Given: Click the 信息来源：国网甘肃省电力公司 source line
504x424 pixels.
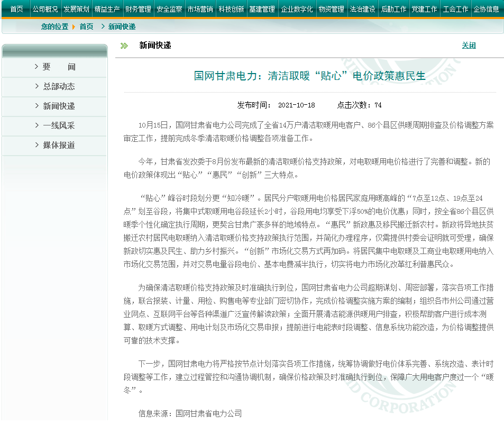Looking at the screenshot, I should pos(190,413).
